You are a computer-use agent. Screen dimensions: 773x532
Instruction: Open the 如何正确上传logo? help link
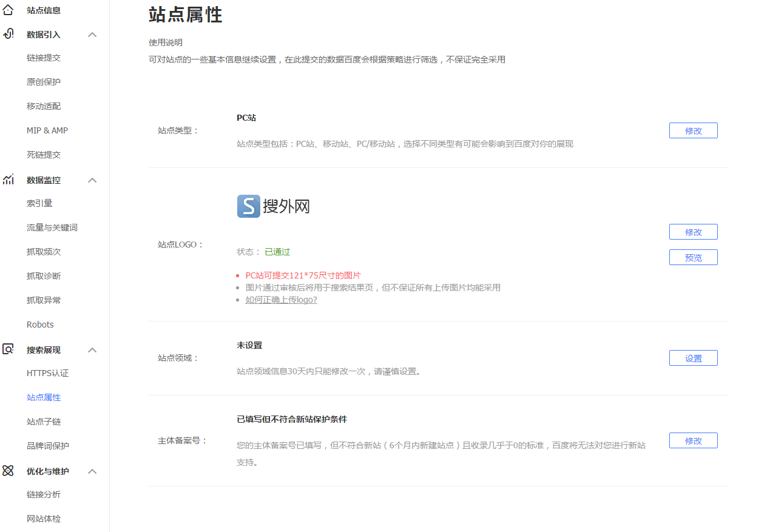[x=281, y=299]
